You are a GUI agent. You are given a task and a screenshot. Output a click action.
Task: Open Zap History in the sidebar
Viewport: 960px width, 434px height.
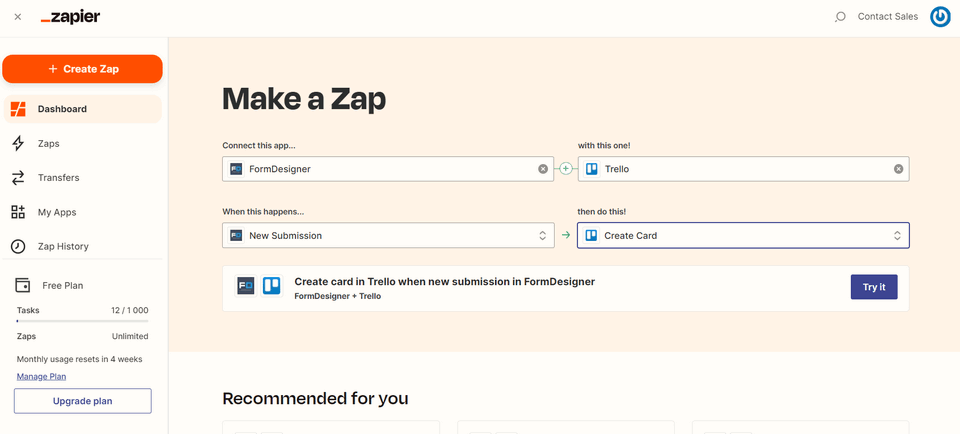point(83,246)
